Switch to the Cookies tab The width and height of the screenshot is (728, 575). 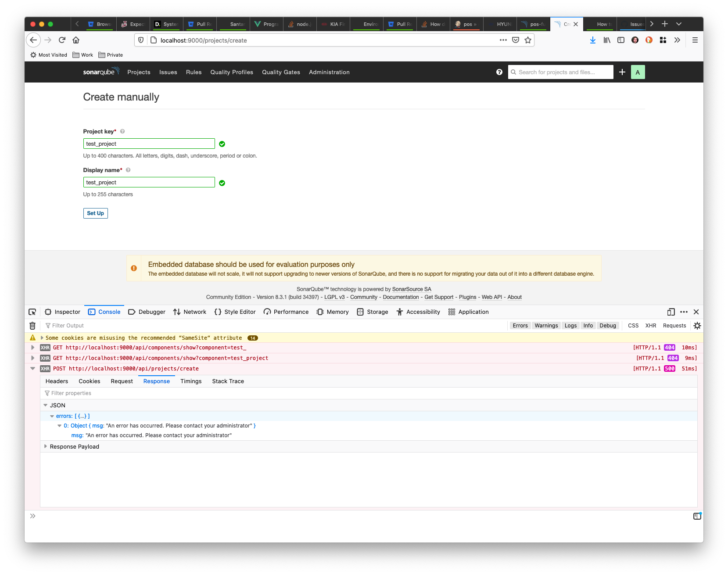(x=90, y=381)
